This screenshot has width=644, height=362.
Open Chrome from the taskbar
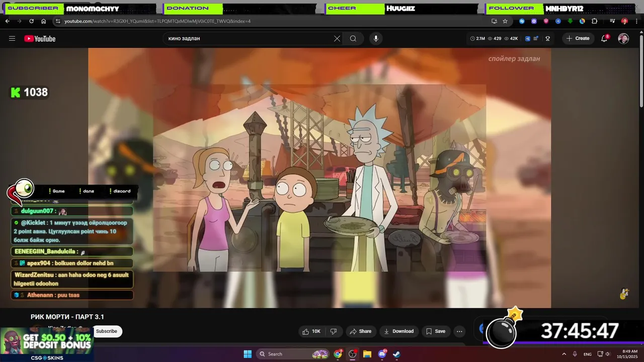338,354
